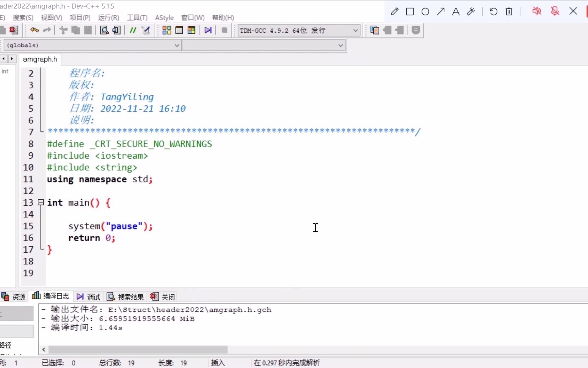Click the pencil-on-page icon beside toggle comment
This screenshot has height=368, width=588.
tap(146, 30)
